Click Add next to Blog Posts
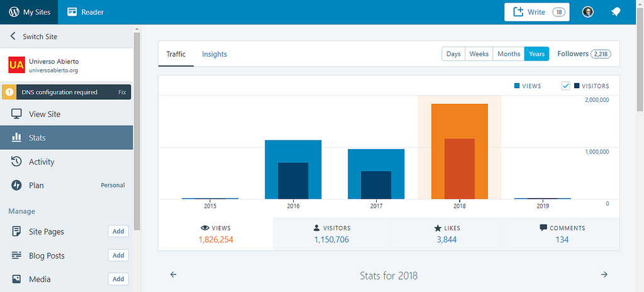 point(118,255)
